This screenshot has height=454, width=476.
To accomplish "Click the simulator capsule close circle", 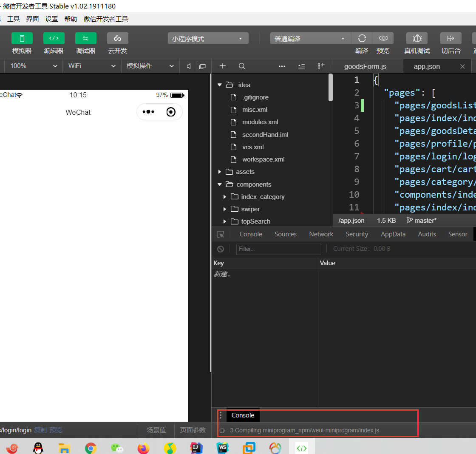I will [171, 112].
